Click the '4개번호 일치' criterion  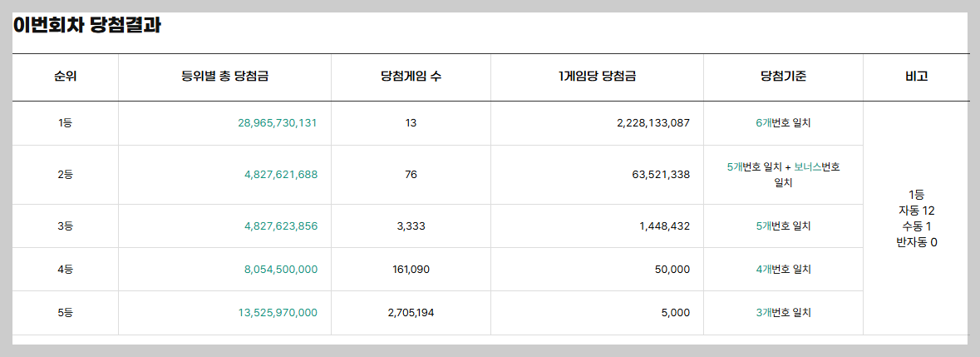click(783, 270)
